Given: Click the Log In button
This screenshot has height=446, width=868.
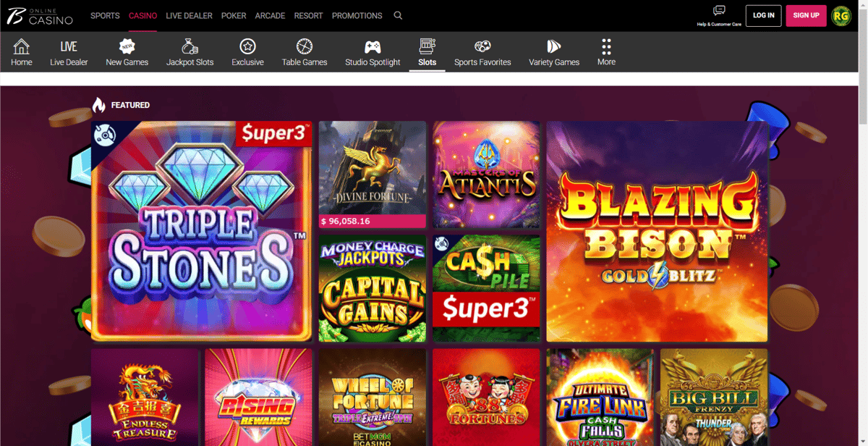Looking at the screenshot, I should click(x=763, y=15).
